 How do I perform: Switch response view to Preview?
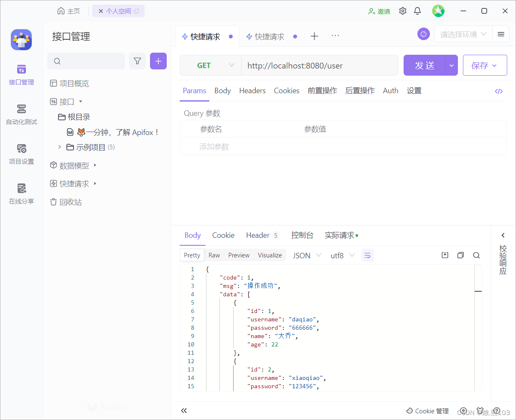pos(239,255)
